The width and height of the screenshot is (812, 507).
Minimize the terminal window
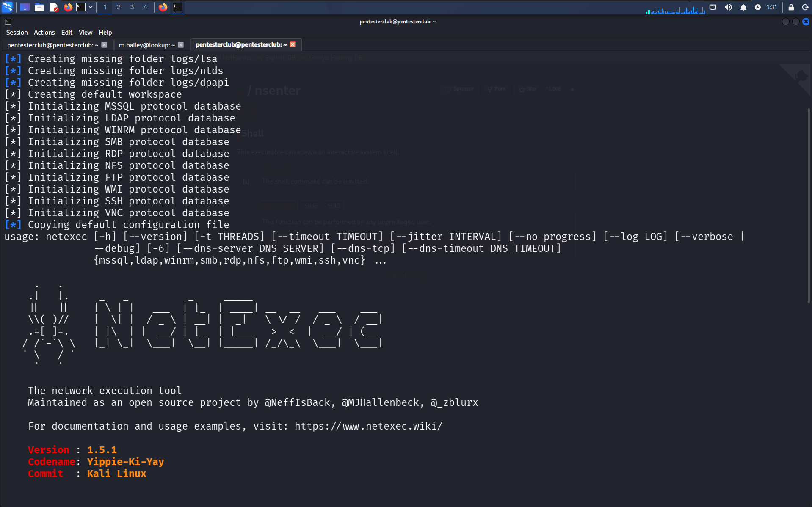click(785, 22)
